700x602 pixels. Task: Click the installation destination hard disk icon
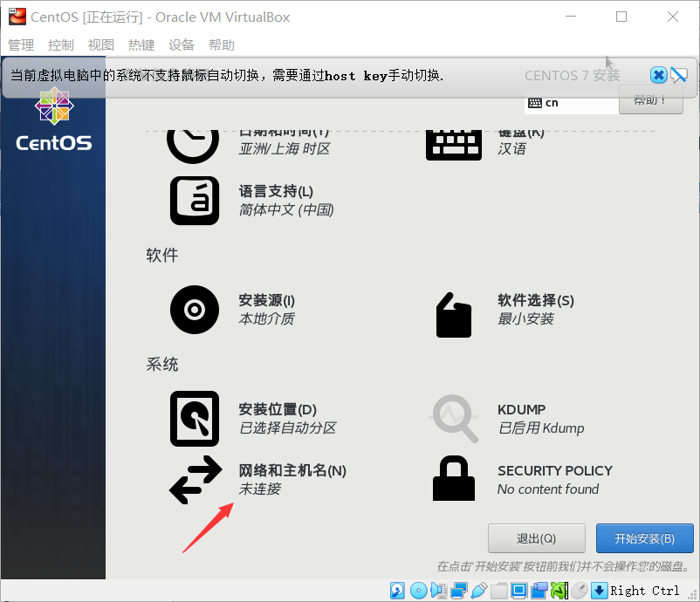195,419
